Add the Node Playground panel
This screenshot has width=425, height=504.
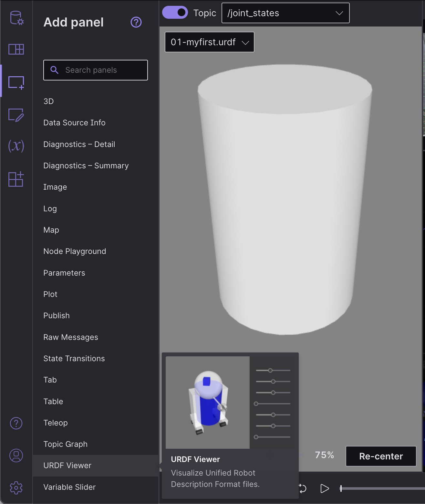[75, 251]
